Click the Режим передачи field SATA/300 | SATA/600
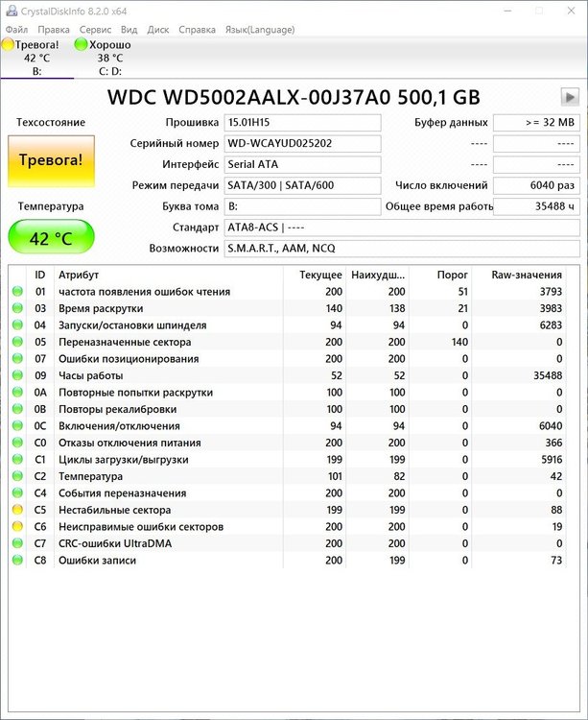 tap(302, 185)
